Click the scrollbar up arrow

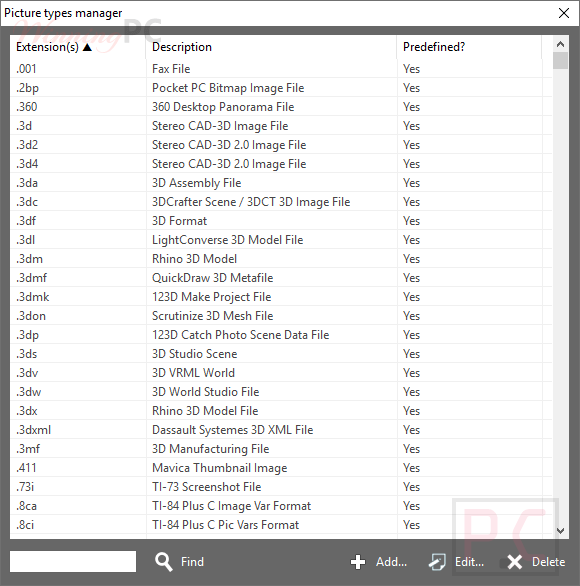tap(560, 44)
